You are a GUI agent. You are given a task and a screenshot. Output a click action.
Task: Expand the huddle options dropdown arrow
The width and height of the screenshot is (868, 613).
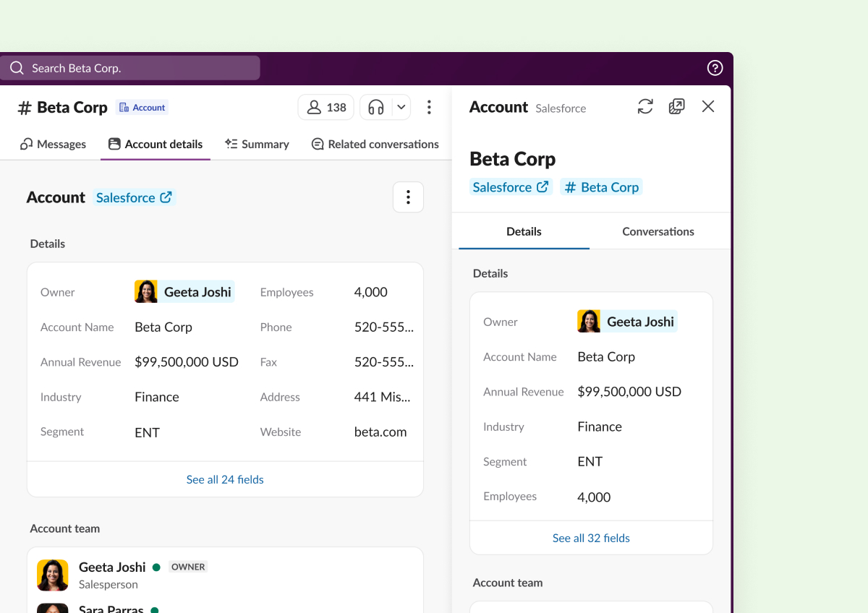tap(401, 108)
